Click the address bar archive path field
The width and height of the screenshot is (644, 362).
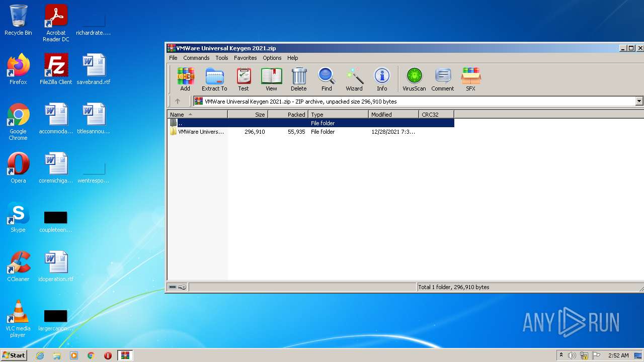click(415, 101)
